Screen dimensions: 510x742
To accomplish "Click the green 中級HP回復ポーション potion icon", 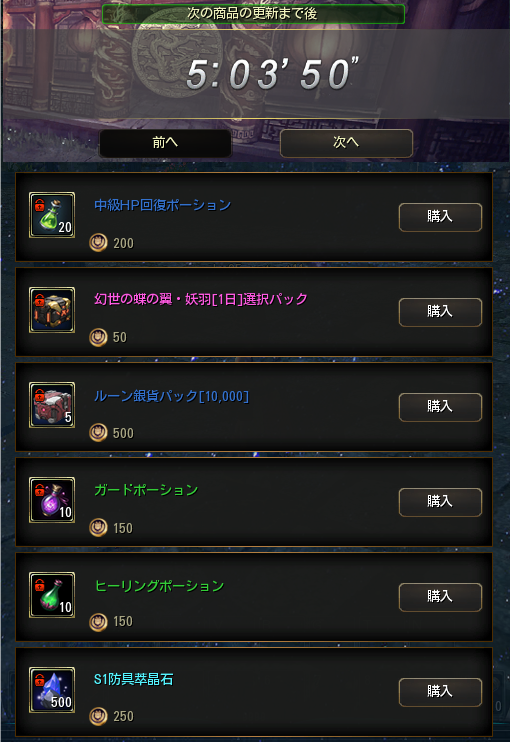I will (52, 215).
